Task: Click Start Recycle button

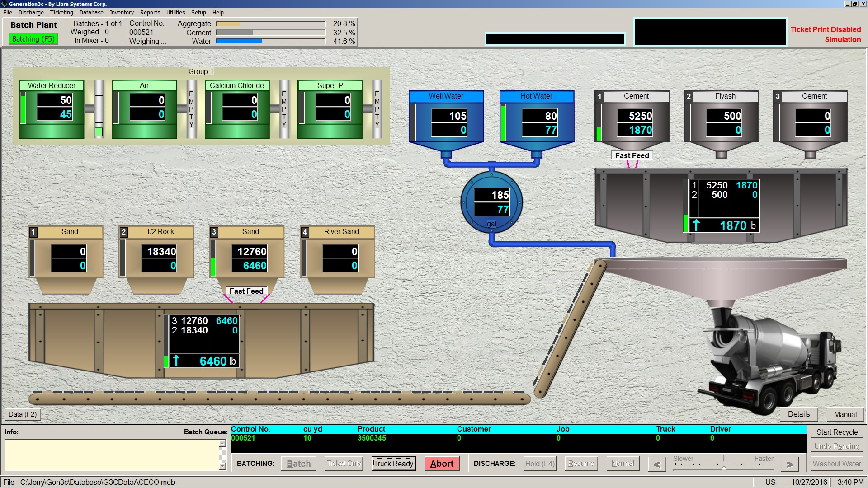Action: click(x=837, y=432)
